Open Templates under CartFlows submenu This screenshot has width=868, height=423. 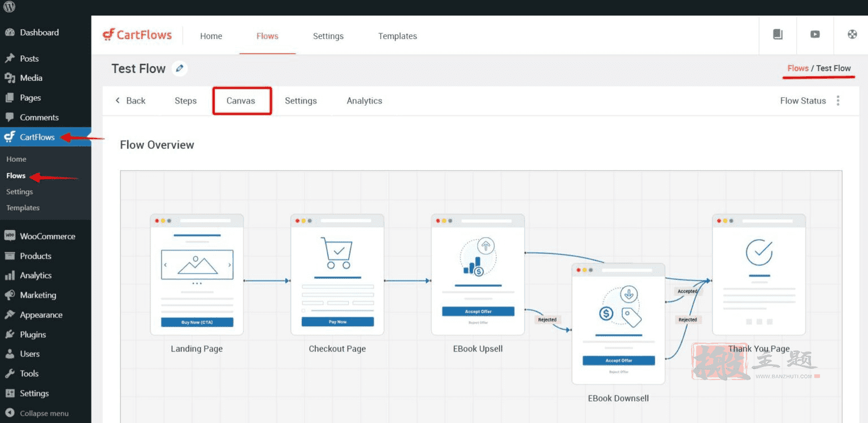(23, 208)
